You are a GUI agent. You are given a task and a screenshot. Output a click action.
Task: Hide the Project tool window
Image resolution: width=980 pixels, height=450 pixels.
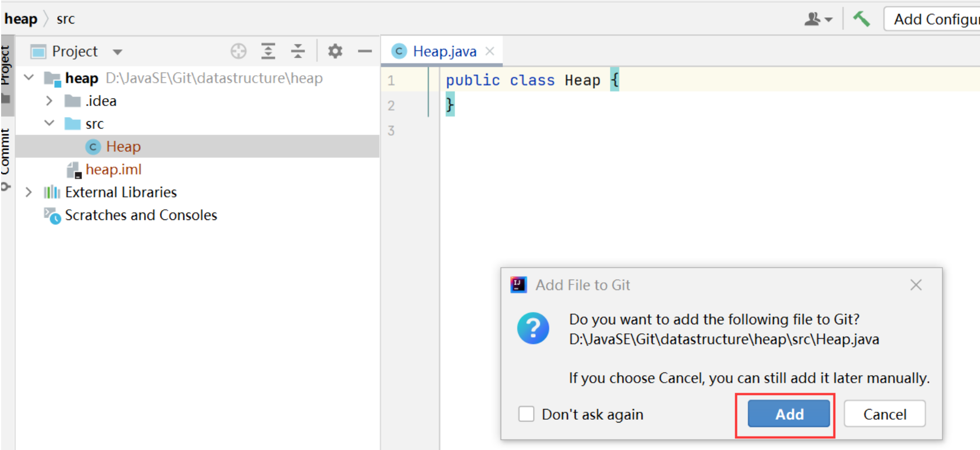coord(365,52)
